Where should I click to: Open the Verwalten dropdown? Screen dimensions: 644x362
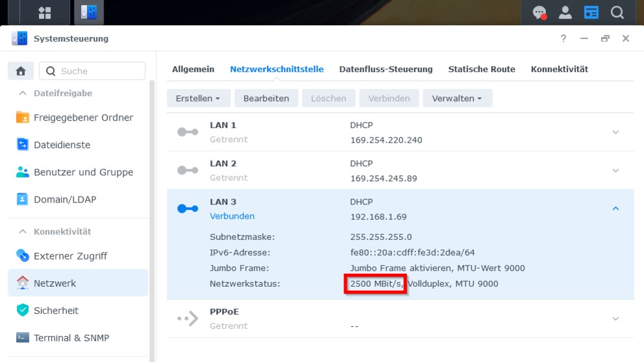pyautogui.click(x=457, y=99)
